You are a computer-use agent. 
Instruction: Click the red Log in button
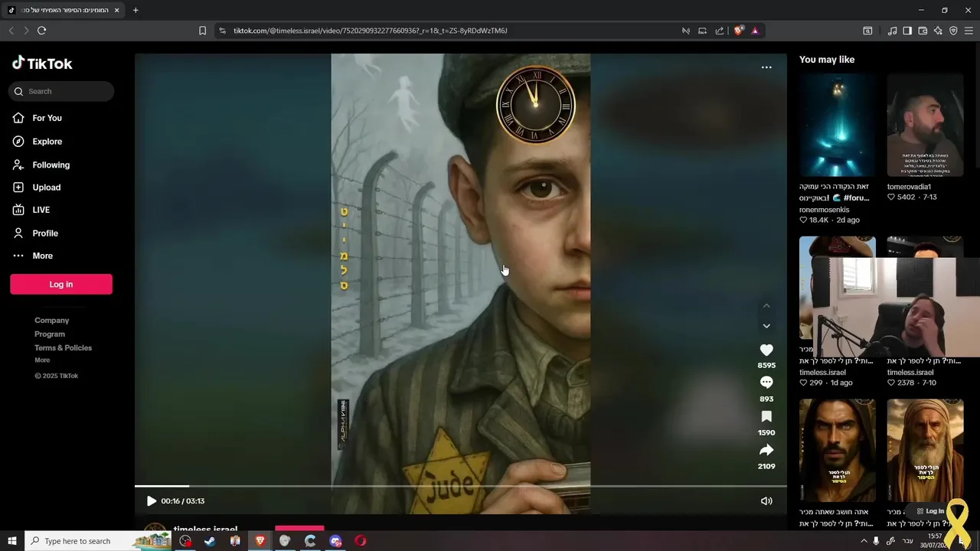tap(61, 284)
